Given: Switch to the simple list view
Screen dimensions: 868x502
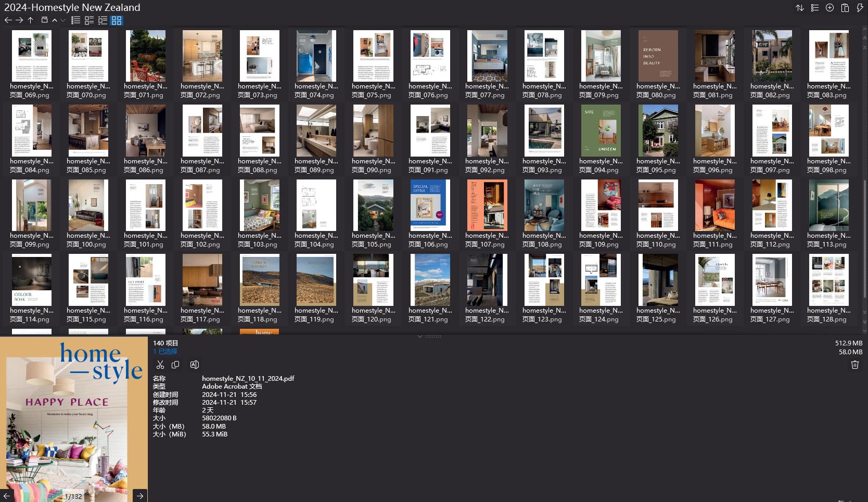Looking at the screenshot, I should coord(76,20).
